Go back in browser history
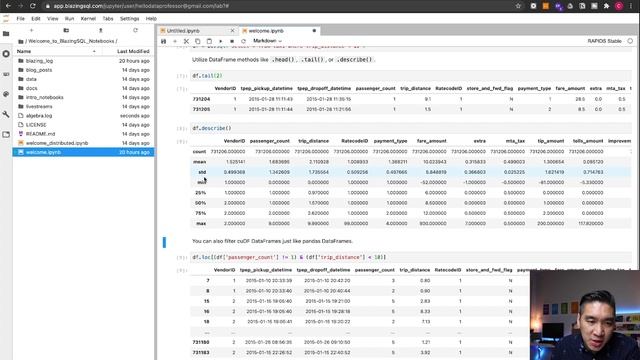The width and height of the screenshot is (640, 360). [x=8, y=6]
